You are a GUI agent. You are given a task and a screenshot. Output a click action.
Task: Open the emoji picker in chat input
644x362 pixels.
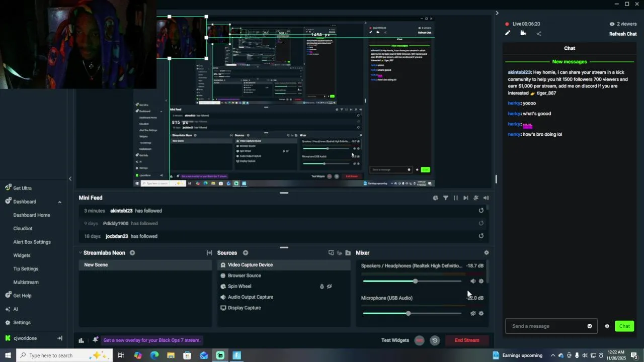click(x=590, y=326)
